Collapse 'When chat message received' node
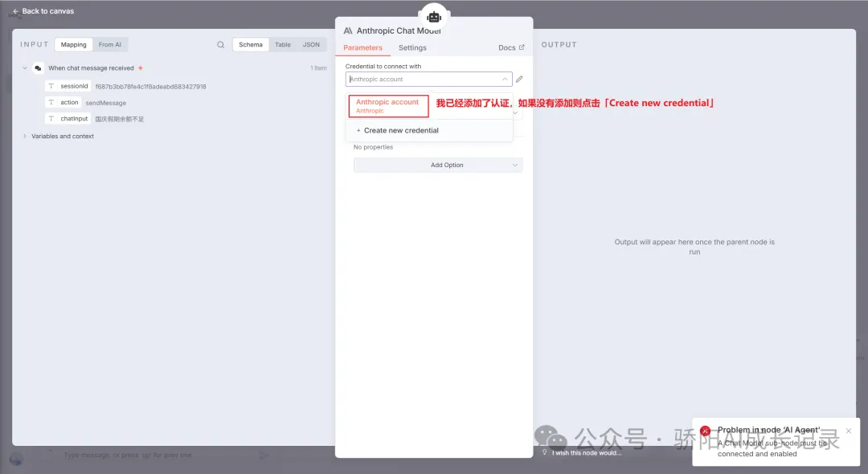This screenshot has width=868, height=474. (x=25, y=68)
